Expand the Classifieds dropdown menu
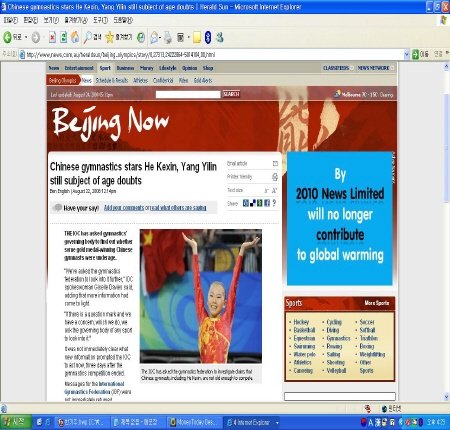450x430 pixels. 338,68
